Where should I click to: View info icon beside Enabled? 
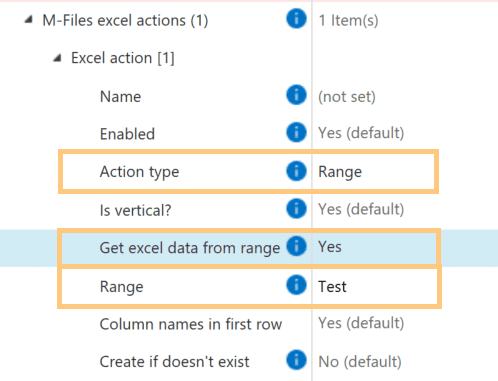coord(296,132)
